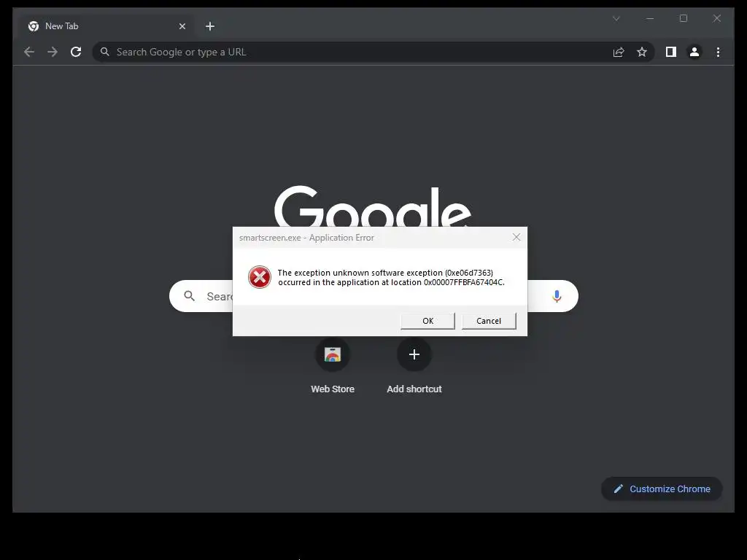747x560 pixels.
Task: Click the Chrome forward arrow
Action: point(53,52)
